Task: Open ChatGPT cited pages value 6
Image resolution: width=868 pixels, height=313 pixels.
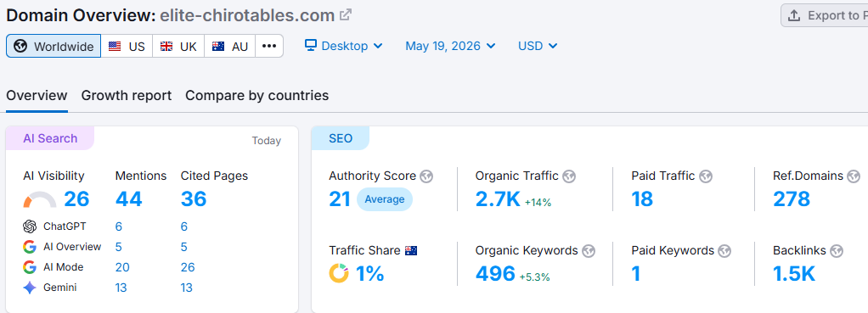Action: click(x=183, y=226)
